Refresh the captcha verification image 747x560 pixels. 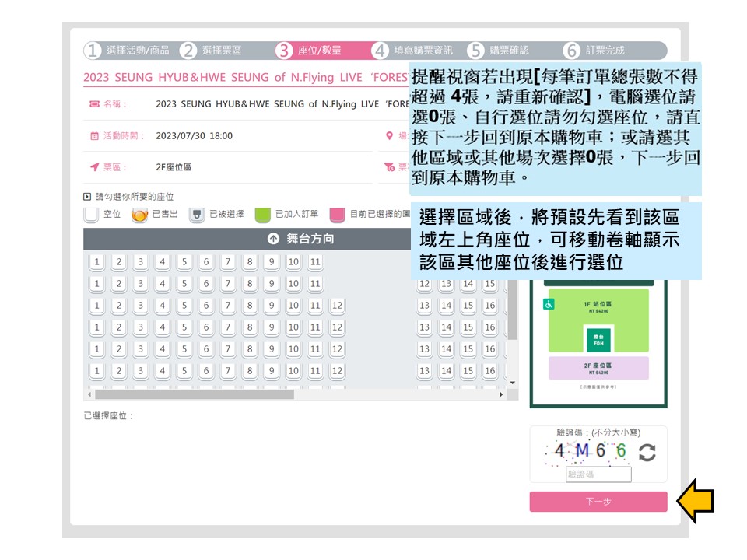[x=647, y=453]
